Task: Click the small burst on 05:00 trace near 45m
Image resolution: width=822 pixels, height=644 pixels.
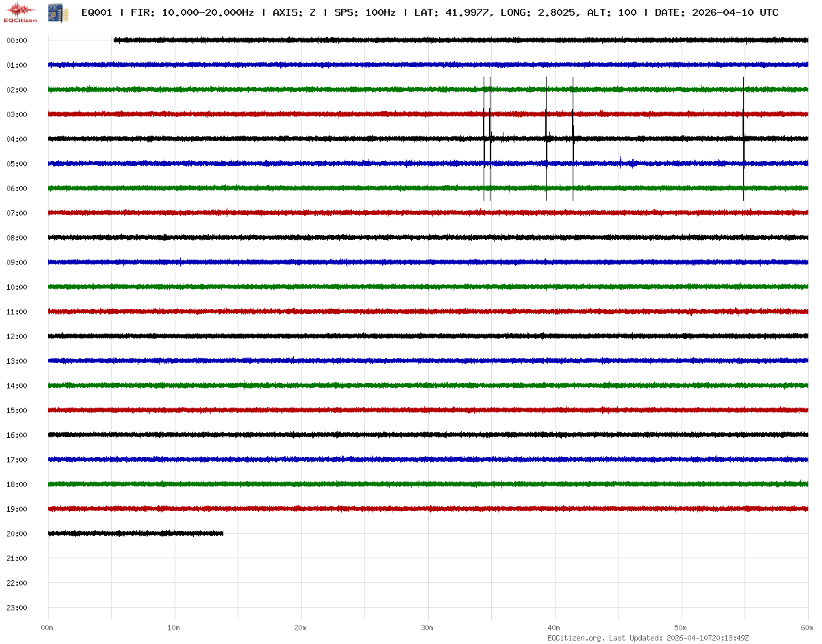Action: (621, 163)
